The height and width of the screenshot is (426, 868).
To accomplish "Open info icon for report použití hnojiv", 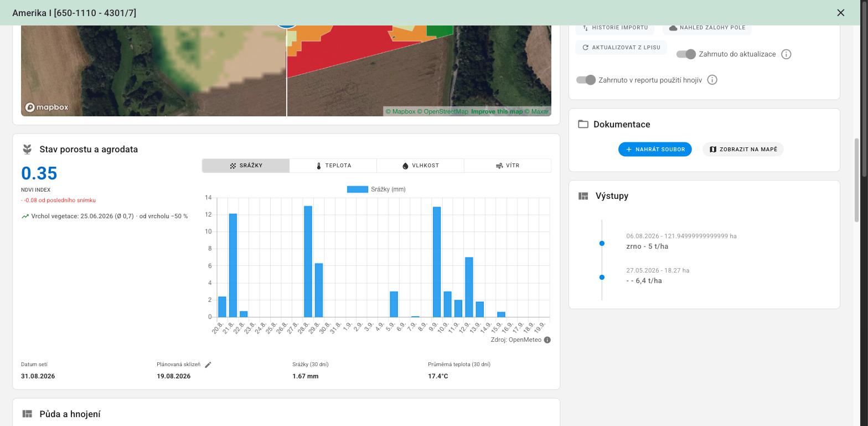I will 712,80.
